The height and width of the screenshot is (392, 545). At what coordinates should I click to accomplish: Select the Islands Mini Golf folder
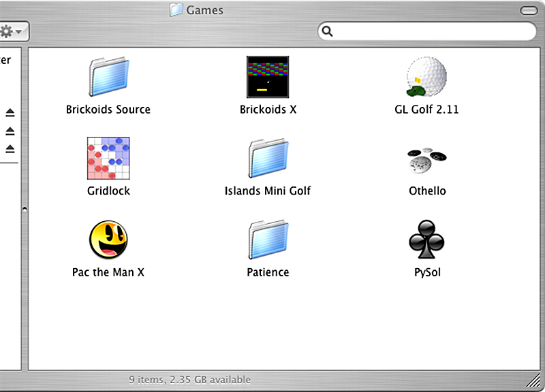point(268,158)
